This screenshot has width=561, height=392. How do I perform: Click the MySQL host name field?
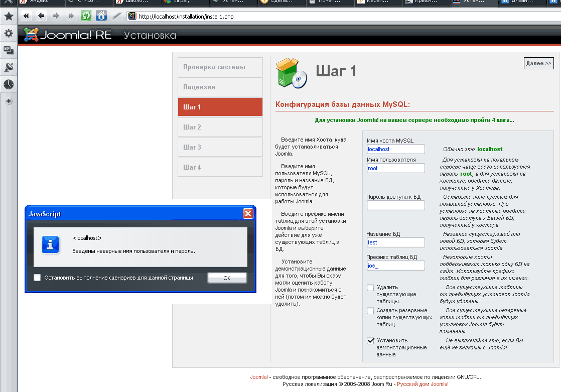[396, 149]
